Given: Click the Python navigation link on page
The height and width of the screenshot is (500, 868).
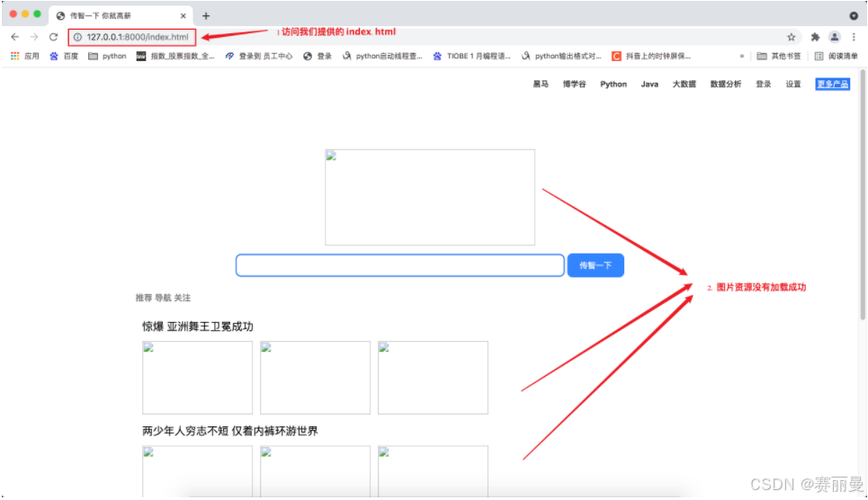Looking at the screenshot, I should point(613,85).
